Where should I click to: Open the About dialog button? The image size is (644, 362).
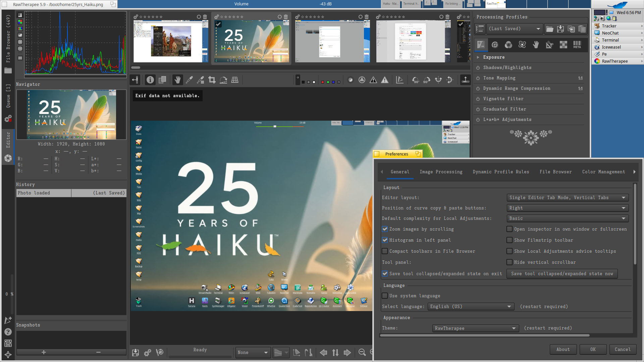click(x=563, y=350)
